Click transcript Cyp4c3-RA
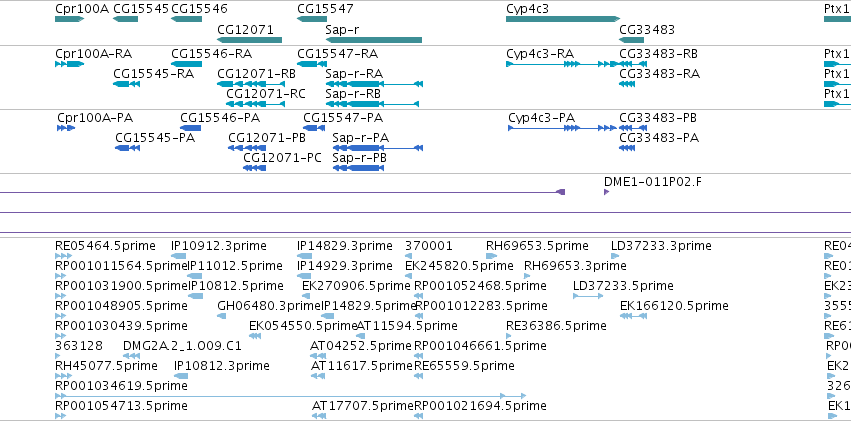The width and height of the screenshot is (851, 421). pyautogui.click(x=563, y=64)
